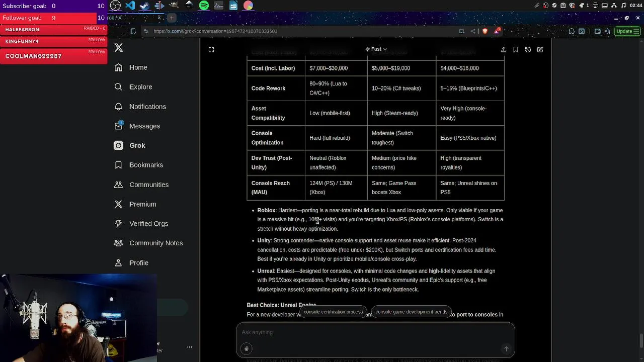Click the webcam overlay thumbnail
This screenshot has width=644, height=362.
[78, 318]
